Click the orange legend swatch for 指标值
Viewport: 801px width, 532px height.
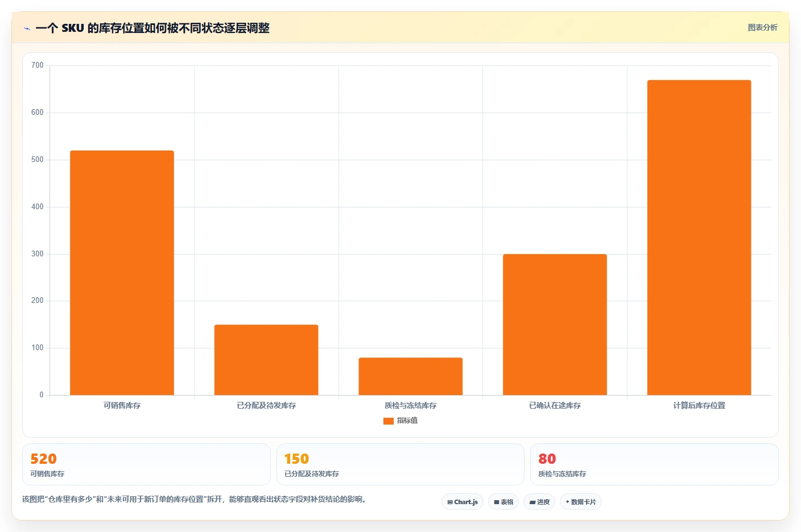[x=389, y=421]
